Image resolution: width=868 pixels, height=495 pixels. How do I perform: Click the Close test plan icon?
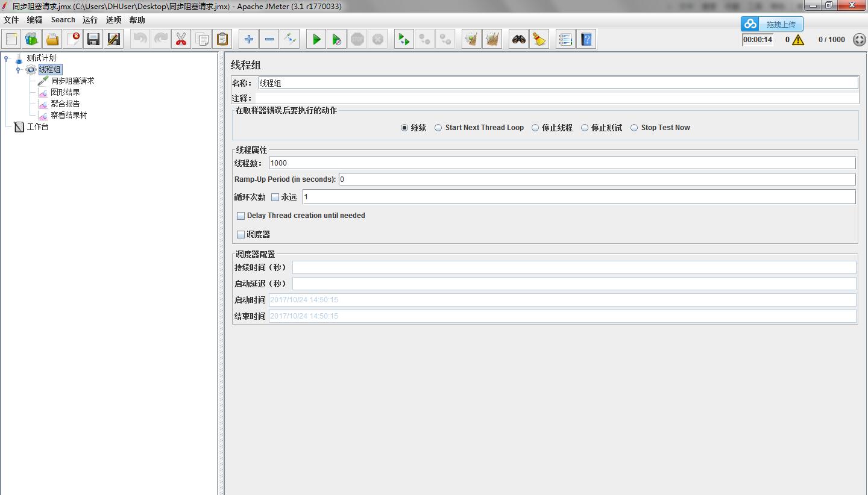73,39
